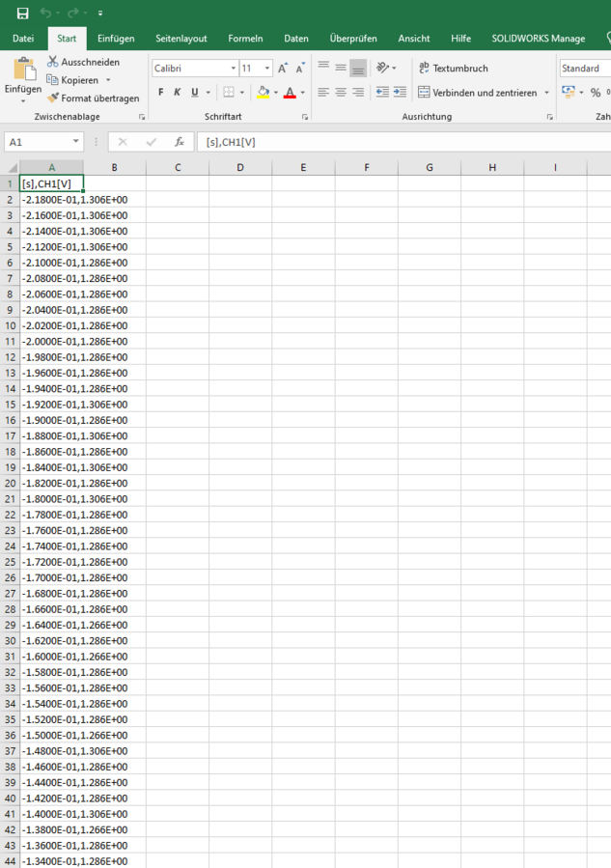Toggle bold formatting (F)

pyautogui.click(x=160, y=93)
